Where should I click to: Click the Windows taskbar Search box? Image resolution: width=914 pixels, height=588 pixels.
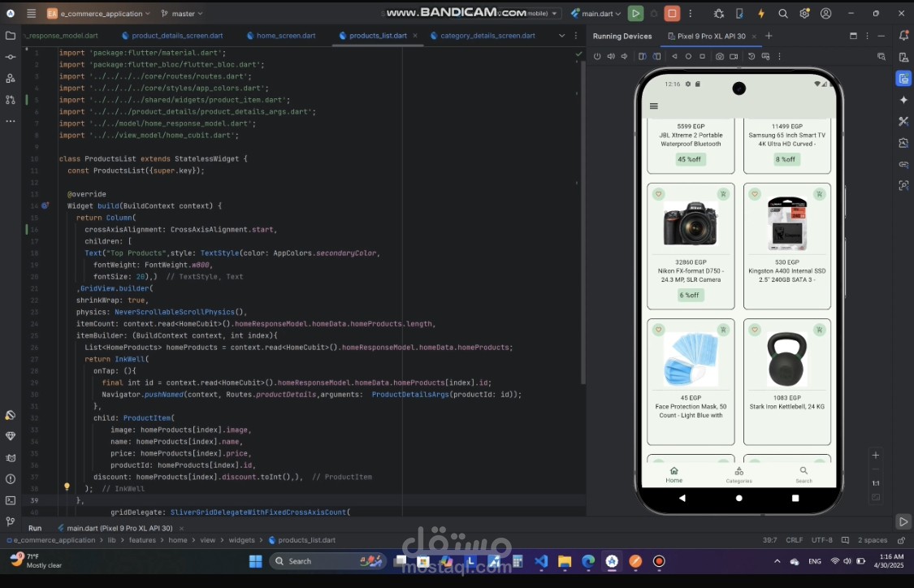point(327,561)
